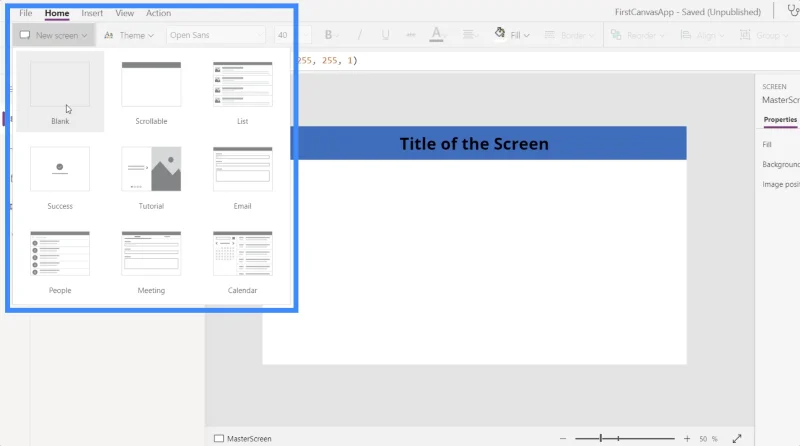Open the text alignment options
The height and width of the screenshot is (446, 800).
pos(469,35)
